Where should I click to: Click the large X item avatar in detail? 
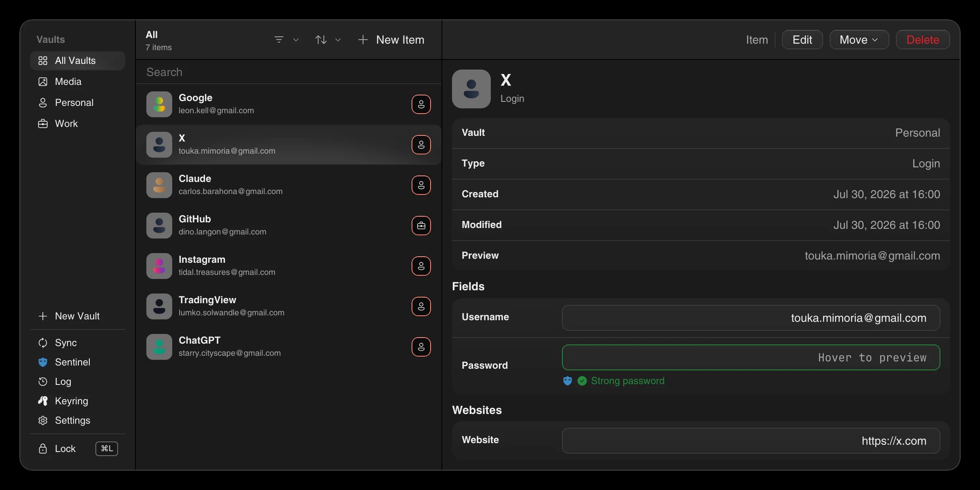471,89
